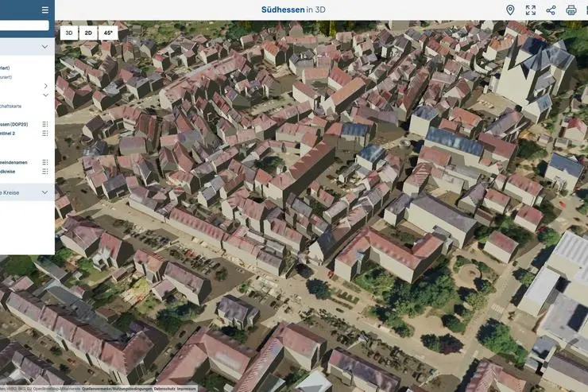The width and height of the screenshot is (588, 392).
Task: Enter fullscreen with the expand arrows icon
Action: [531, 10]
